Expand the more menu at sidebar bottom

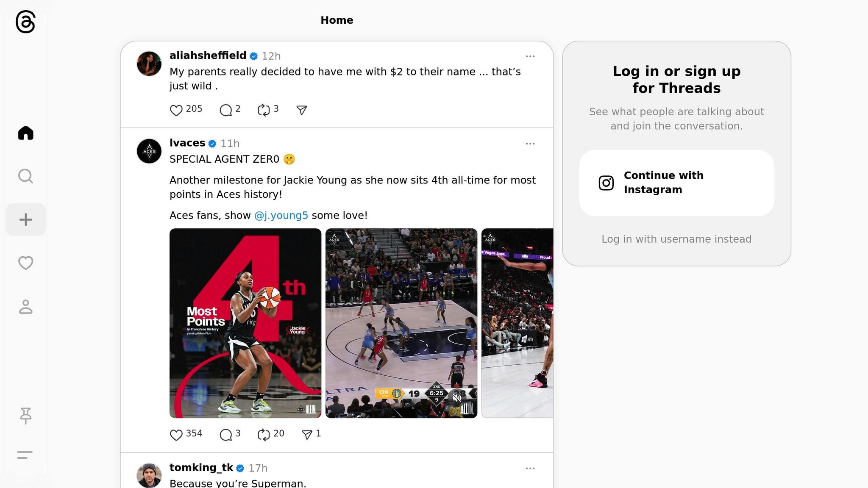25,455
